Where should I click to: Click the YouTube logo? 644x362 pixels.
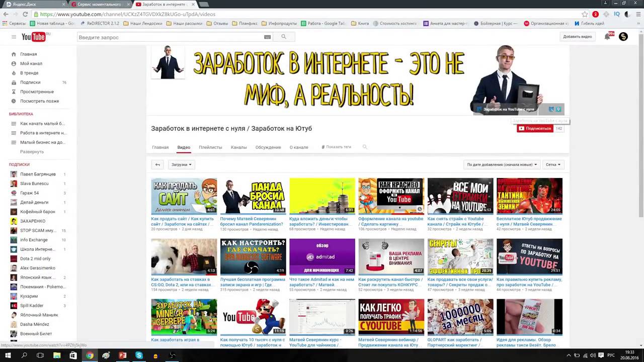pos(34,37)
